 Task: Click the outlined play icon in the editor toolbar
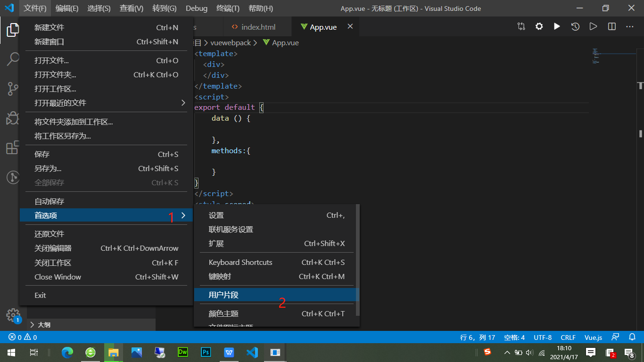pyautogui.click(x=593, y=27)
